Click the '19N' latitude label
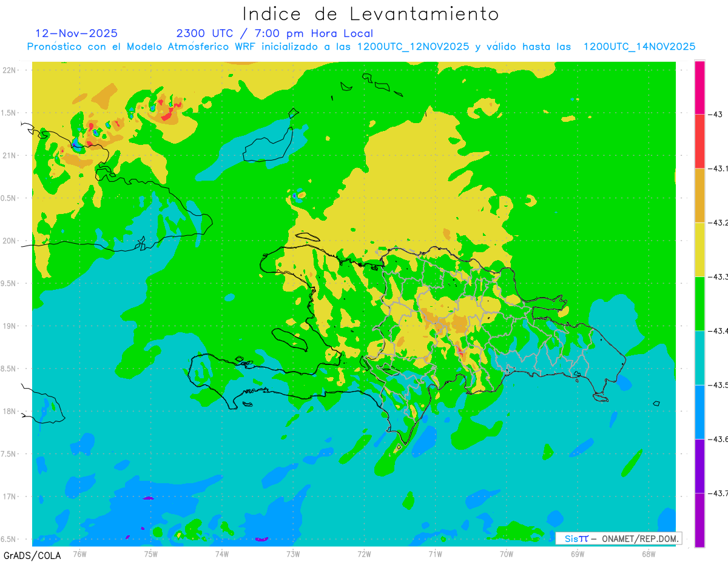This screenshot has width=728, height=562. point(10,326)
